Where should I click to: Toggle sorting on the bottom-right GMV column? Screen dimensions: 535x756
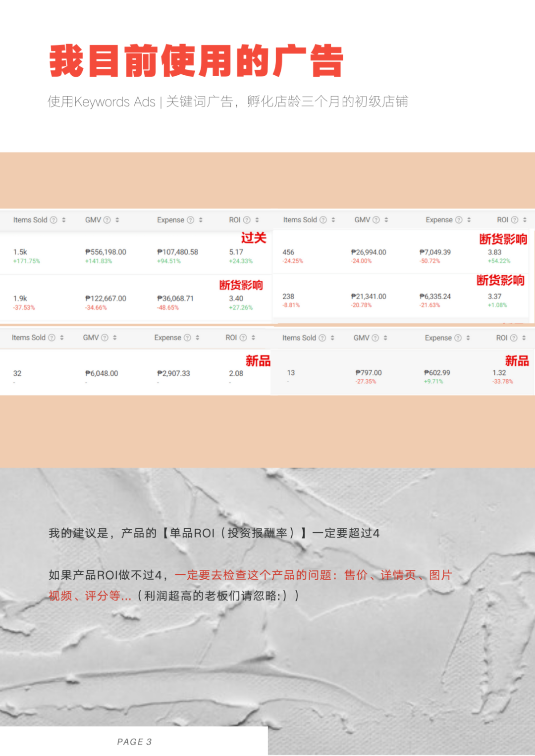(385, 338)
